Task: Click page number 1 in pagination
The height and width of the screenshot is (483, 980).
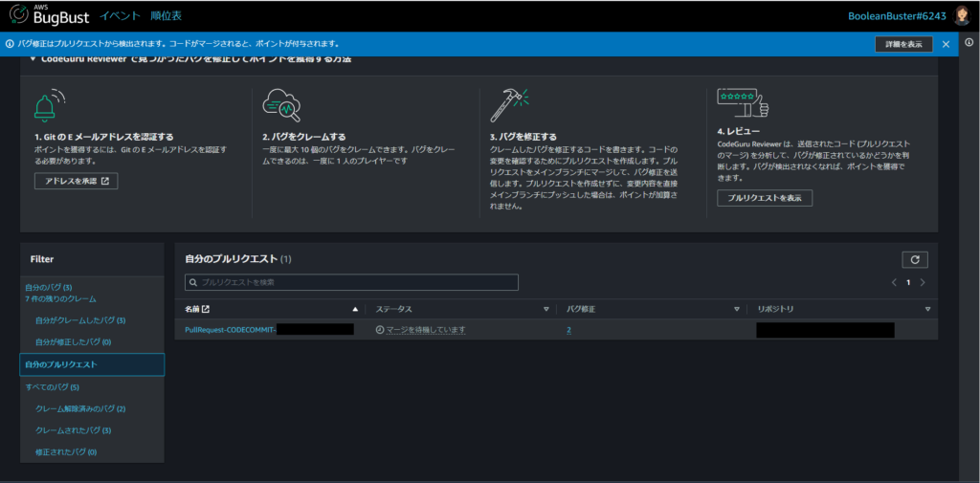Action: (908, 282)
